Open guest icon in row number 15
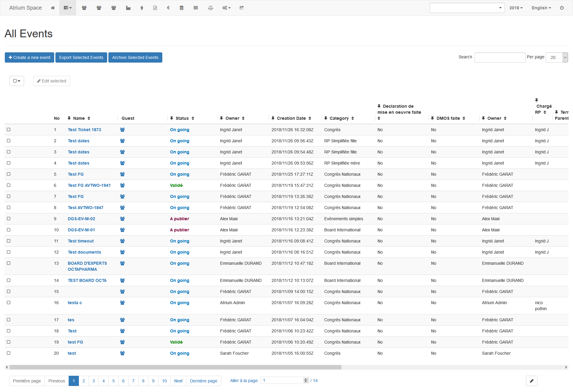 click(122, 292)
